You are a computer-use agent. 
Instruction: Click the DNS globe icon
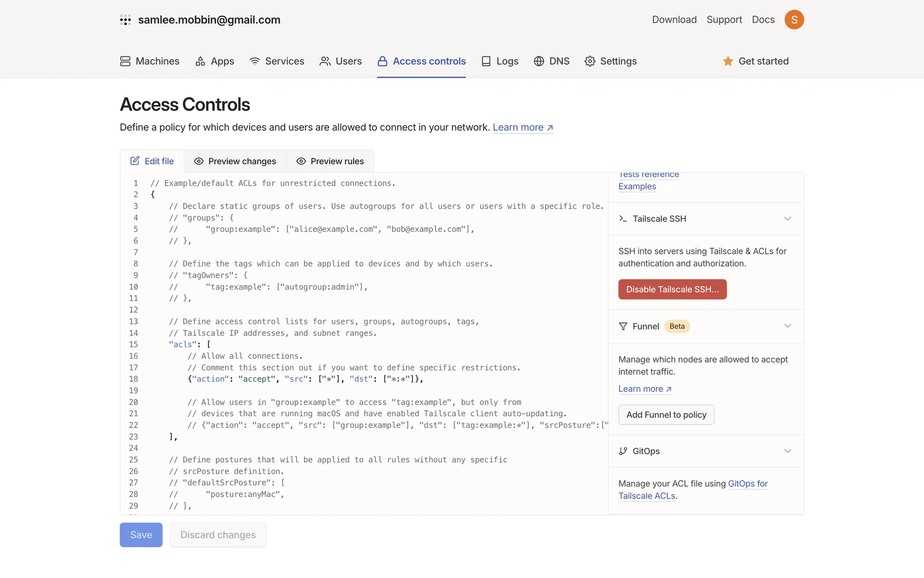pyautogui.click(x=539, y=61)
